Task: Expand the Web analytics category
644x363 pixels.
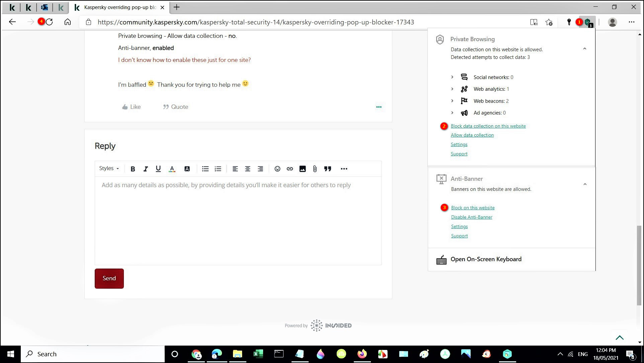Action: point(452,89)
